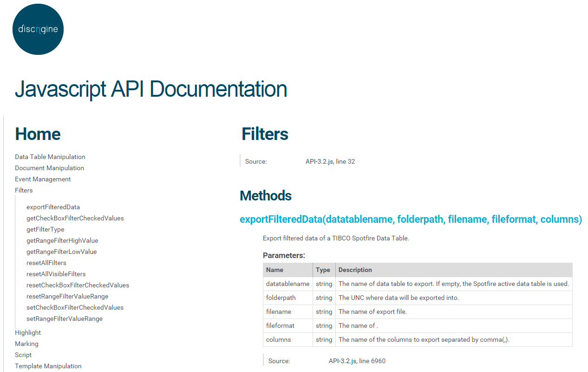Jump to resetRangeFilterValueRange method

coord(67,296)
